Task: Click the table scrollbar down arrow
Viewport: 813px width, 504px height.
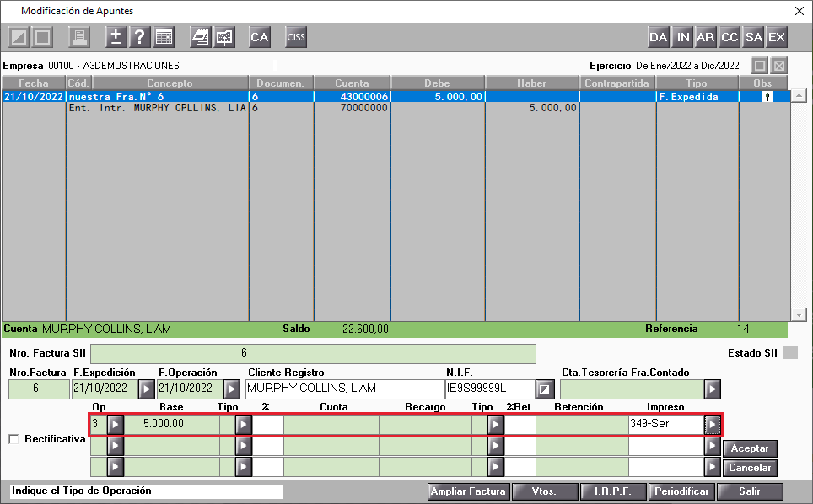Action: coord(799,314)
